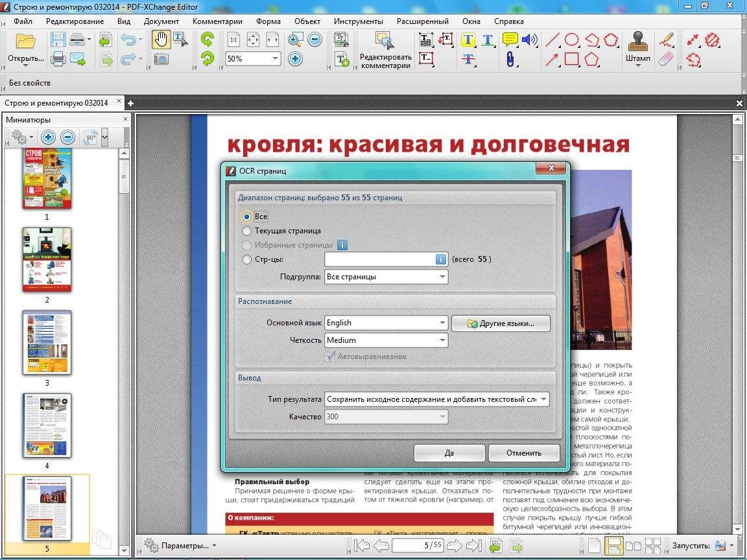
Task: Select the Oval drawing tool
Action: pyautogui.click(x=572, y=40)
